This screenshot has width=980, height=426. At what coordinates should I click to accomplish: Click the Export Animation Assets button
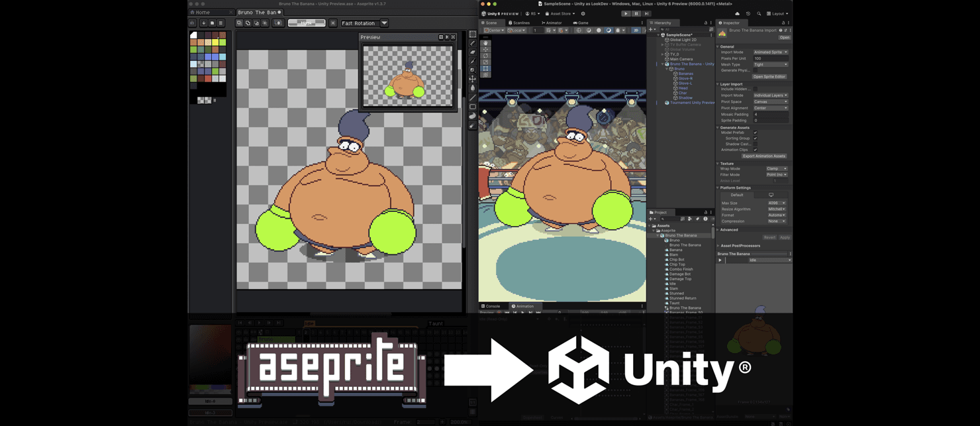pyautogui.click(x=765, y=156)
